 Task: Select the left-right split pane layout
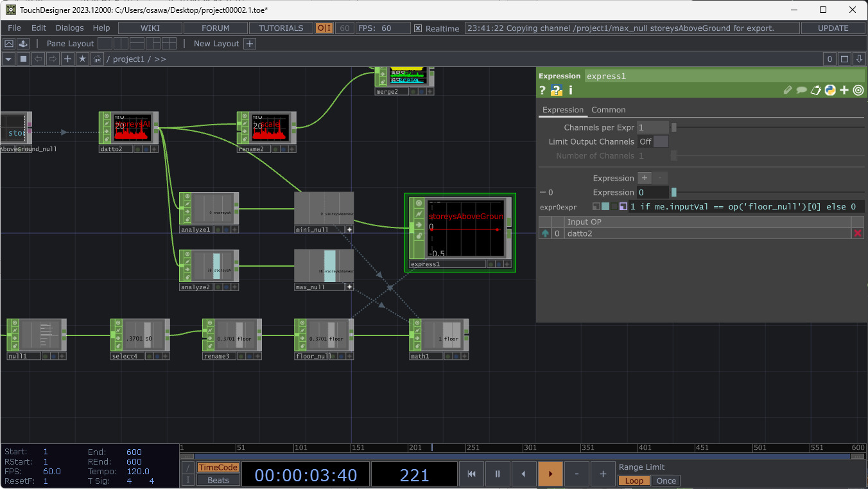coord(121,44)
